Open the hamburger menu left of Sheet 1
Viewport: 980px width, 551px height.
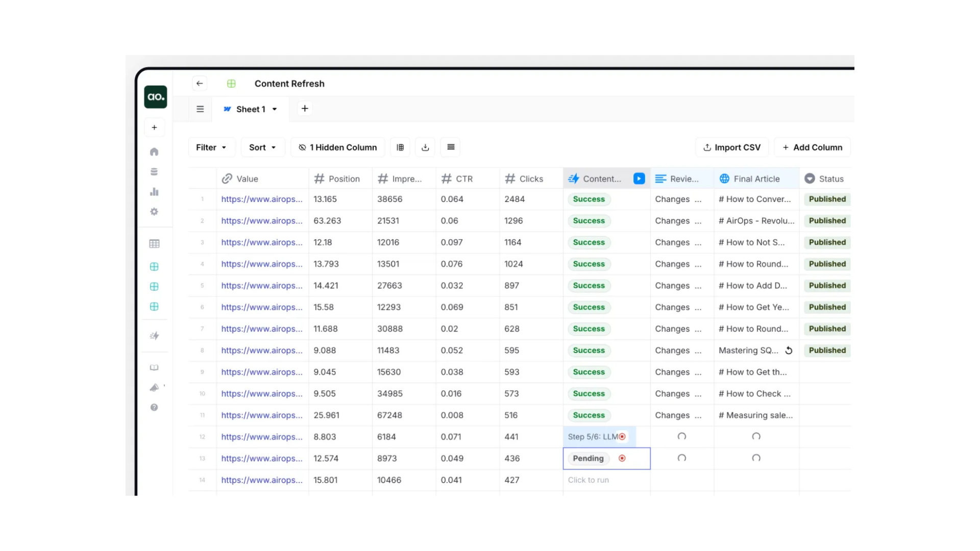click(x=200, y=109)
